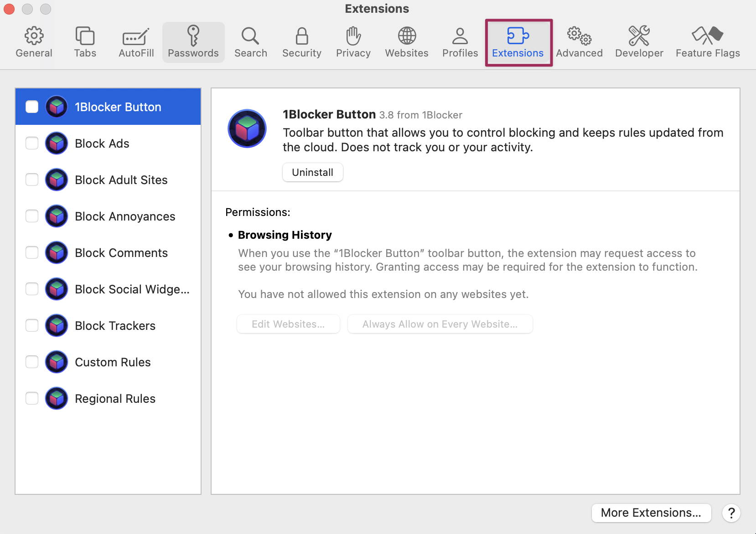
Task: Open the General settings gear icon
Action: 34,36
